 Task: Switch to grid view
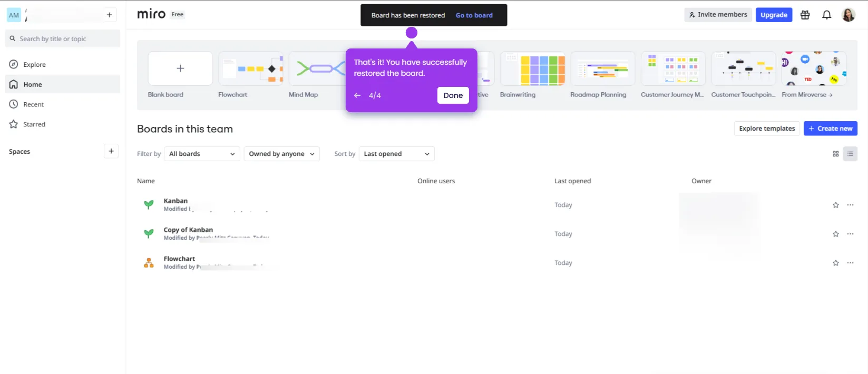click(835, 154)
